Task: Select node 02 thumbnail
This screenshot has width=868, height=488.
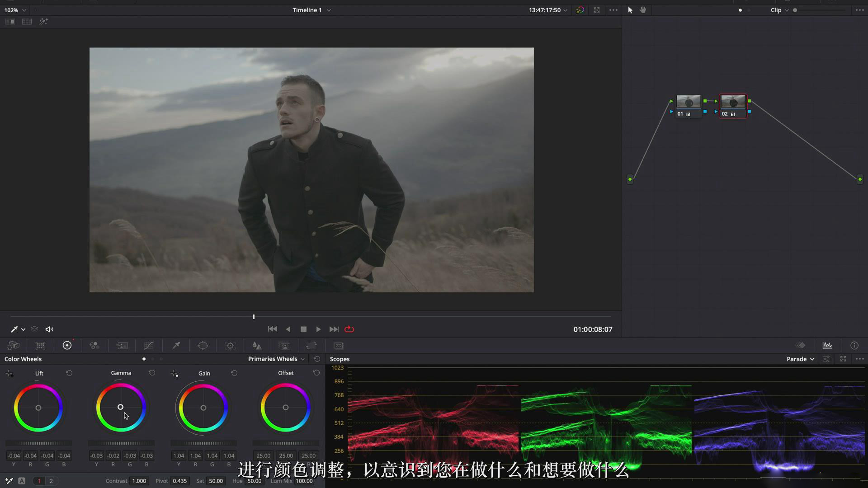Action: (x=733, y=102)
